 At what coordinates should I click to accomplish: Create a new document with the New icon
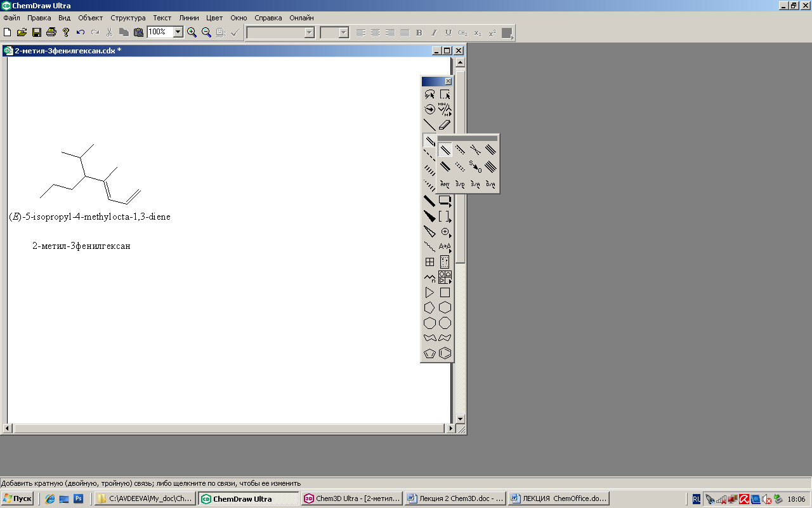click(8, 32)
